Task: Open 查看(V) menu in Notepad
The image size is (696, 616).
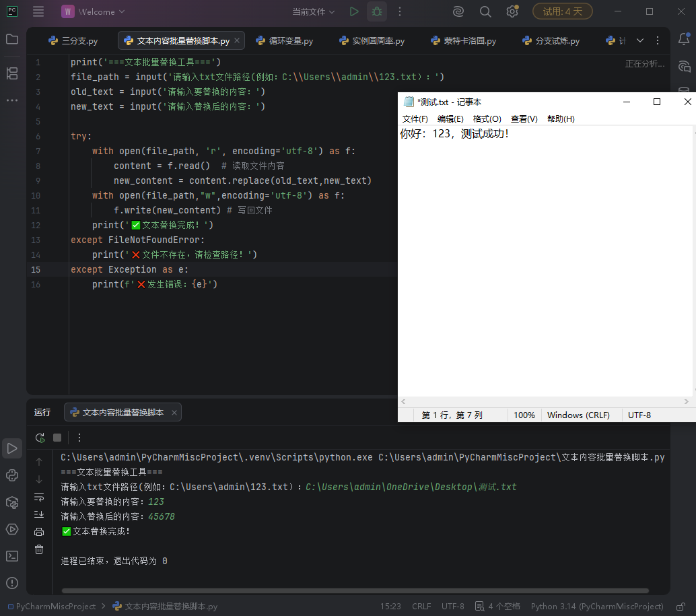Action: (x=524, y=119)
